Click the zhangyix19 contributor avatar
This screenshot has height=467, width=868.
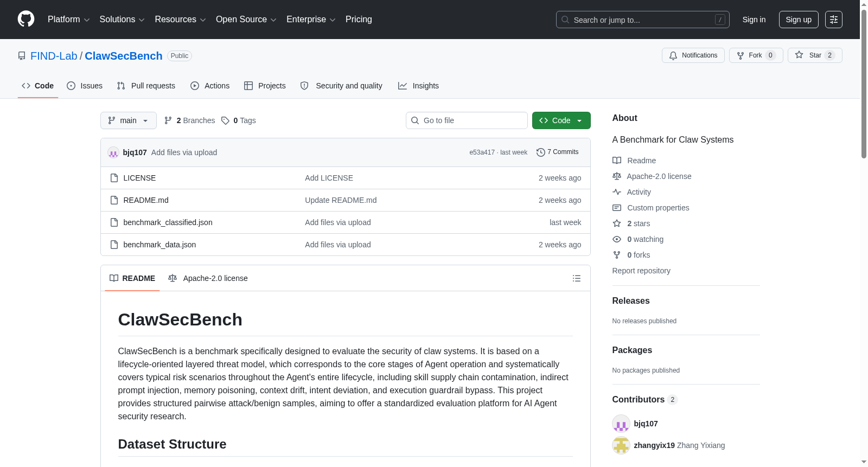tap(621, 445)
